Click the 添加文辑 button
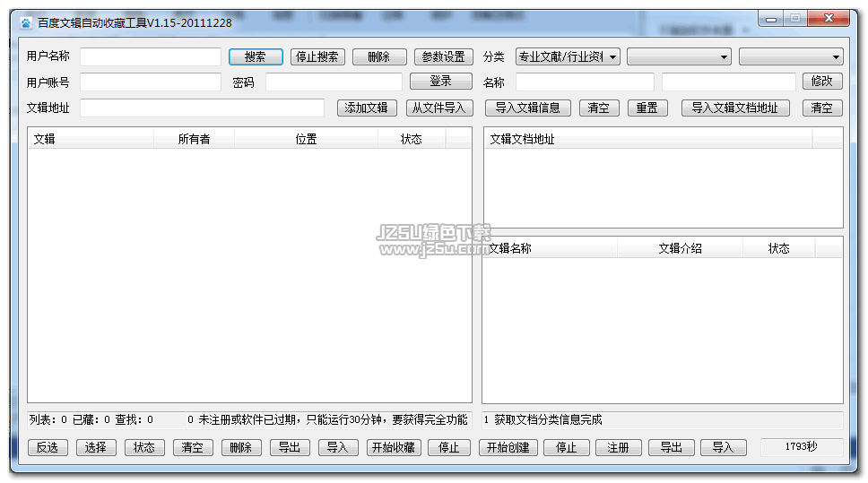Viewport: 868px width, 483px height. 367,108
